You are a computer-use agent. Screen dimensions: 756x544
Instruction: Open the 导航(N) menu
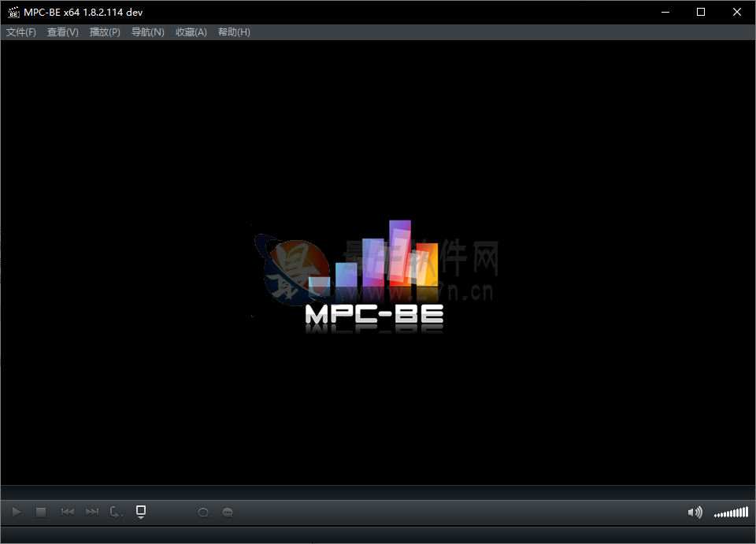(148, 32)
